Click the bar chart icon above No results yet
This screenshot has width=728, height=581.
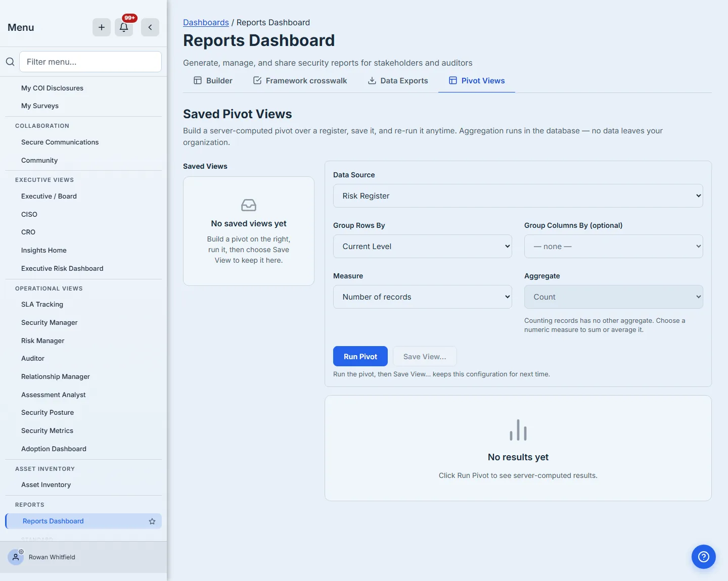(x=518, y=430)
